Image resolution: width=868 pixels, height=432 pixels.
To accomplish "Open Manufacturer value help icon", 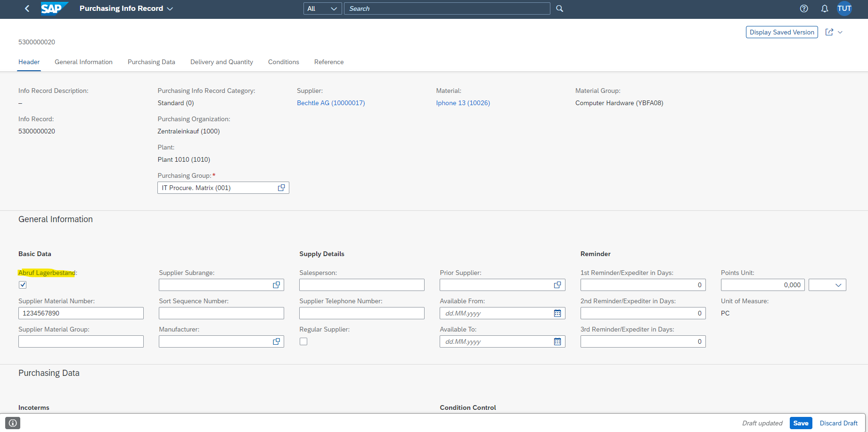I will pyautogui.click(x=277, y=341).
